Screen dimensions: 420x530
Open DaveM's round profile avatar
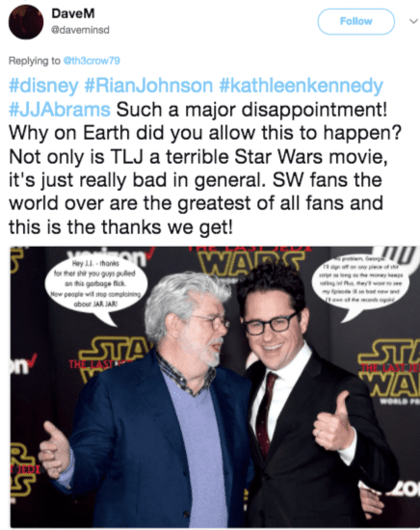pyautogui.click(x=26, y=22)
